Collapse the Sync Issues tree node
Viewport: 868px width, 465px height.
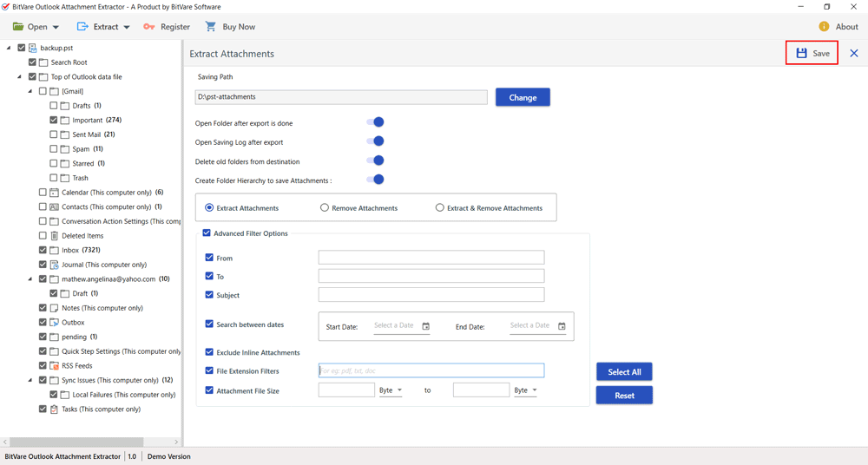click(30, 380)
